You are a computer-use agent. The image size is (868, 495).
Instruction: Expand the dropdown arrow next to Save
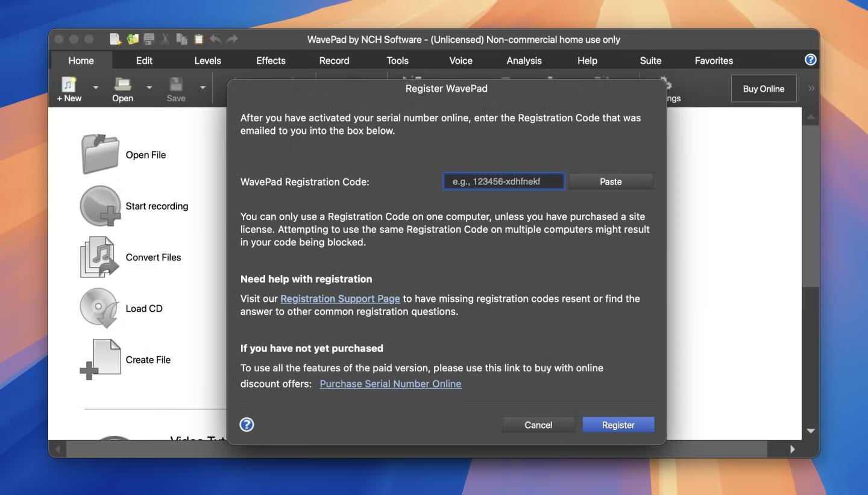[203, 88]
